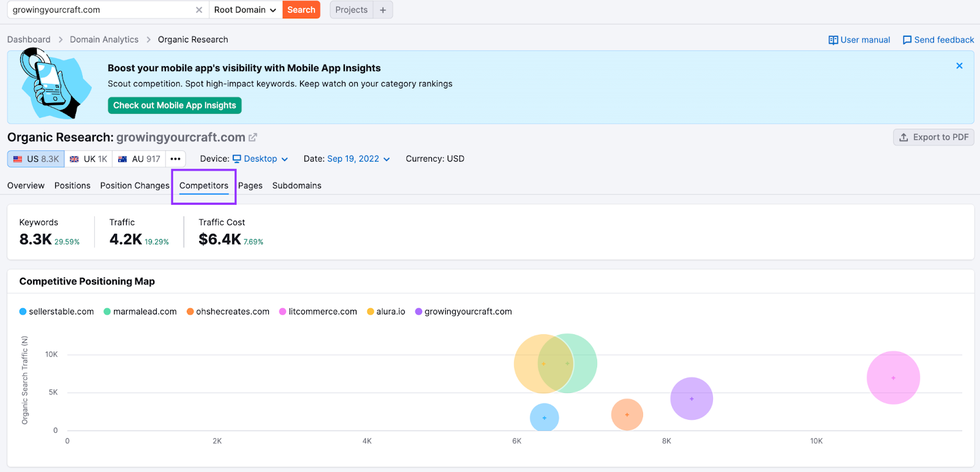Click the blue sellerstable.com bubble
The height and width of the screenshot is (472, 980).
(545, 417)
